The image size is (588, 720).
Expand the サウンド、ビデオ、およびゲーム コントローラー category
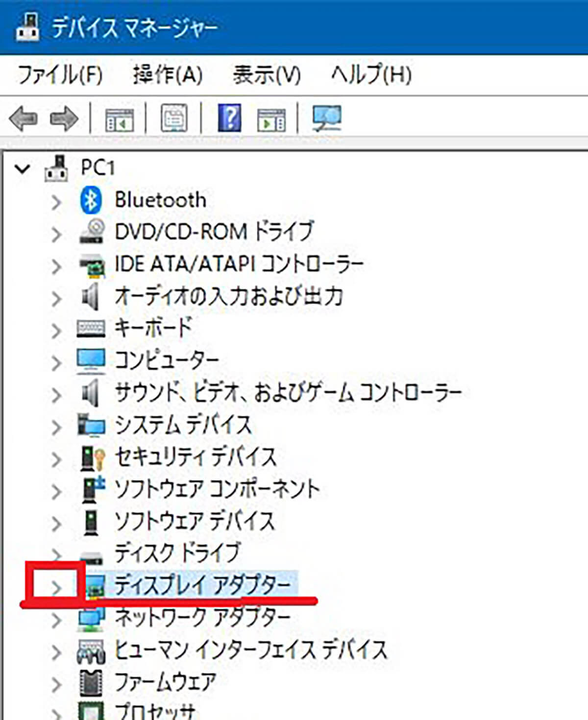point(57,395)
